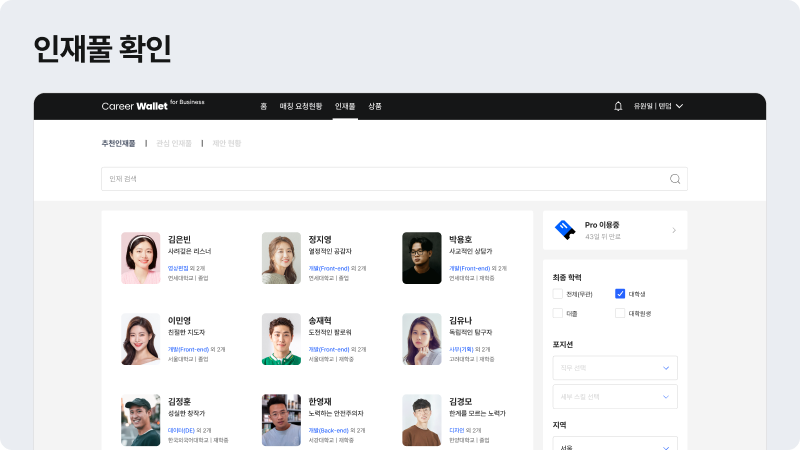The image size is (800, 450).
Task: Open 김유나's profile photo
Action: [x=421, y=339]
